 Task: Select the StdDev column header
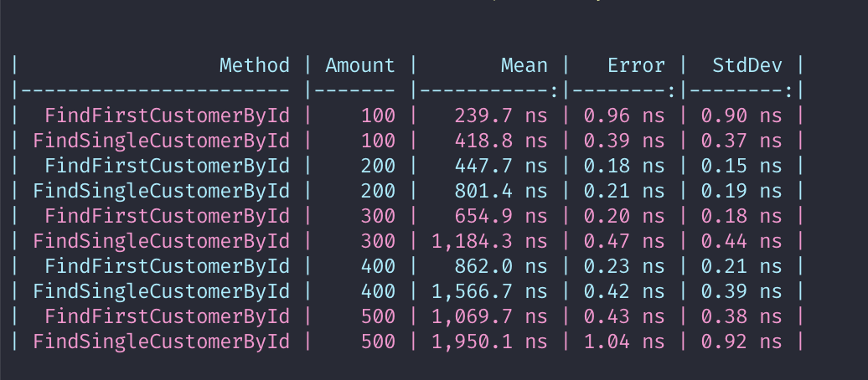coord(747,65)
